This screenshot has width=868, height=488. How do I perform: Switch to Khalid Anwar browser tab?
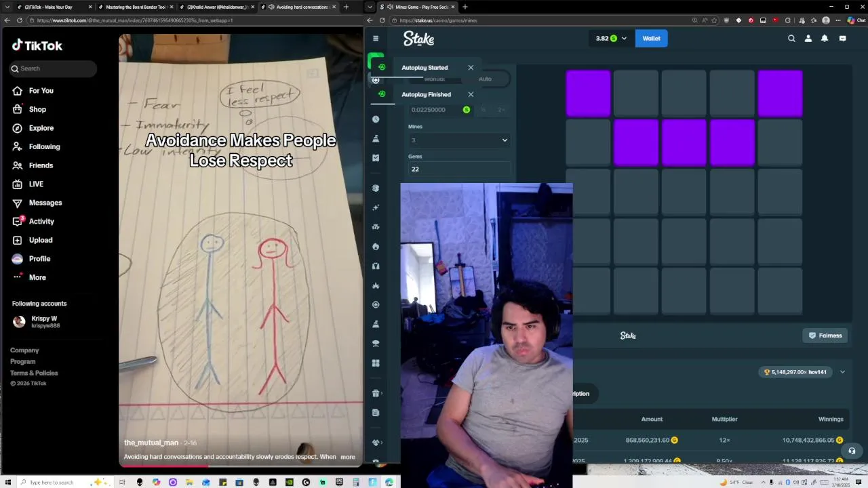(x=217, y=7)
